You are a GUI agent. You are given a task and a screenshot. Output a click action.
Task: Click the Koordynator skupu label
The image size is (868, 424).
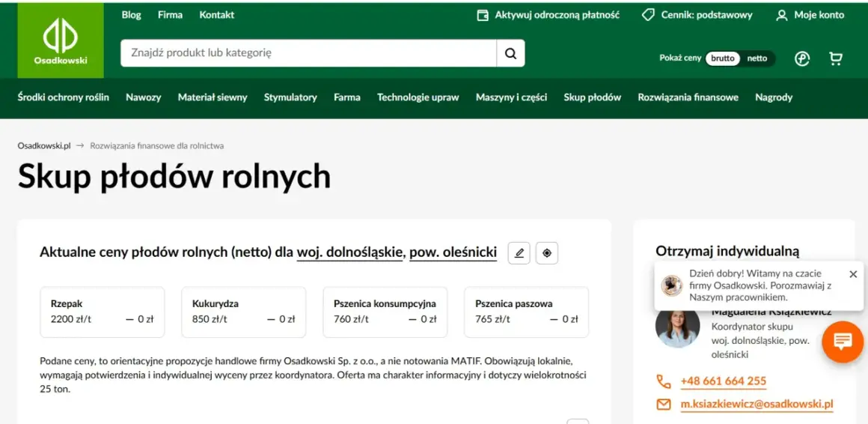[x=752, y=327]
